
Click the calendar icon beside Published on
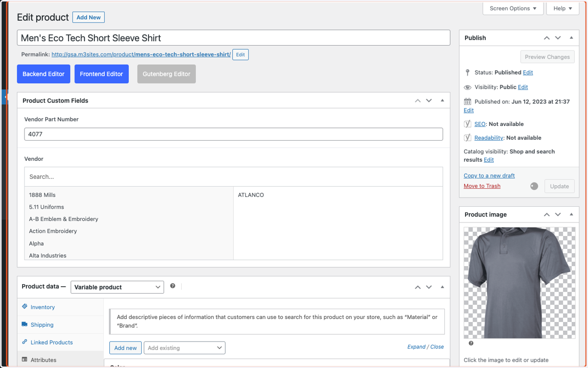[x=467, y=102]
